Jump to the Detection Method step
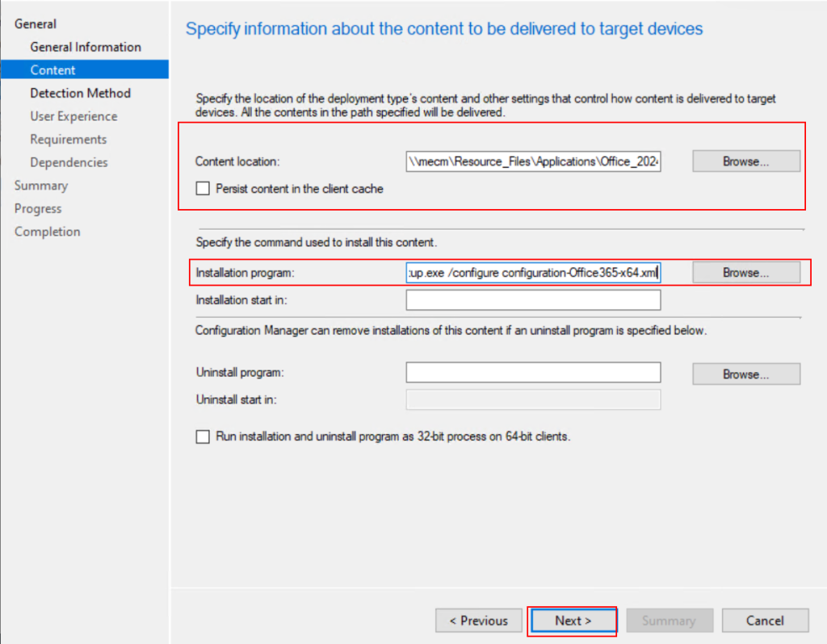The width and height of the screenshot is (827, 644). [x=80, y=93]
